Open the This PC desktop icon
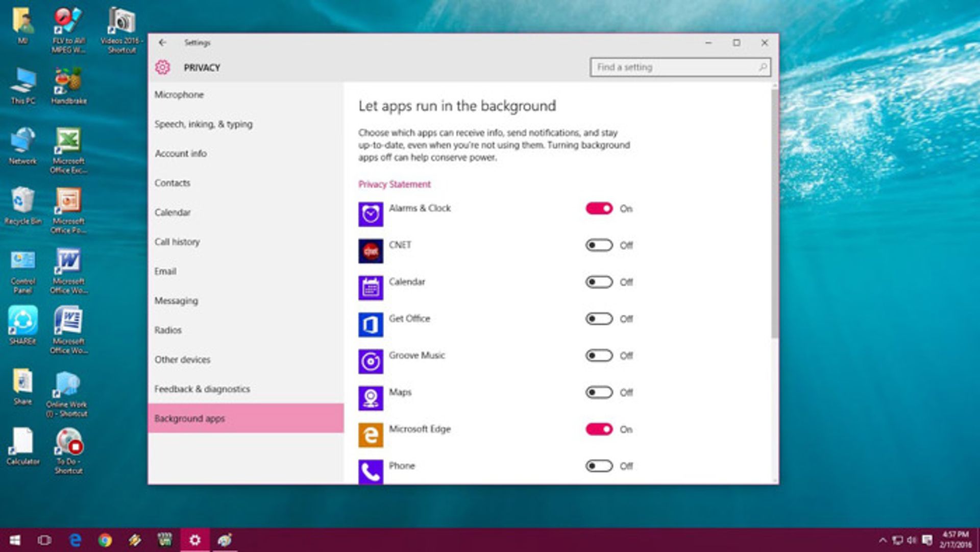The height and width of the screenshot is (552, 980). click(23, 86)
